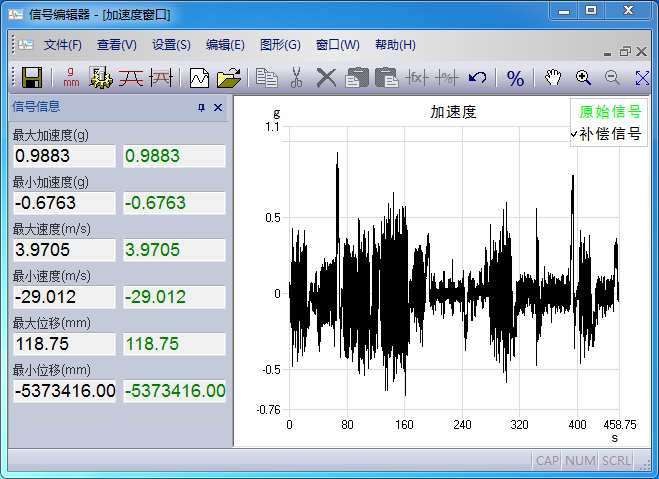The image size is (659, 479).
Task: Click the percent-scale bars toolbar icon
Action: (x=446, y=78)
